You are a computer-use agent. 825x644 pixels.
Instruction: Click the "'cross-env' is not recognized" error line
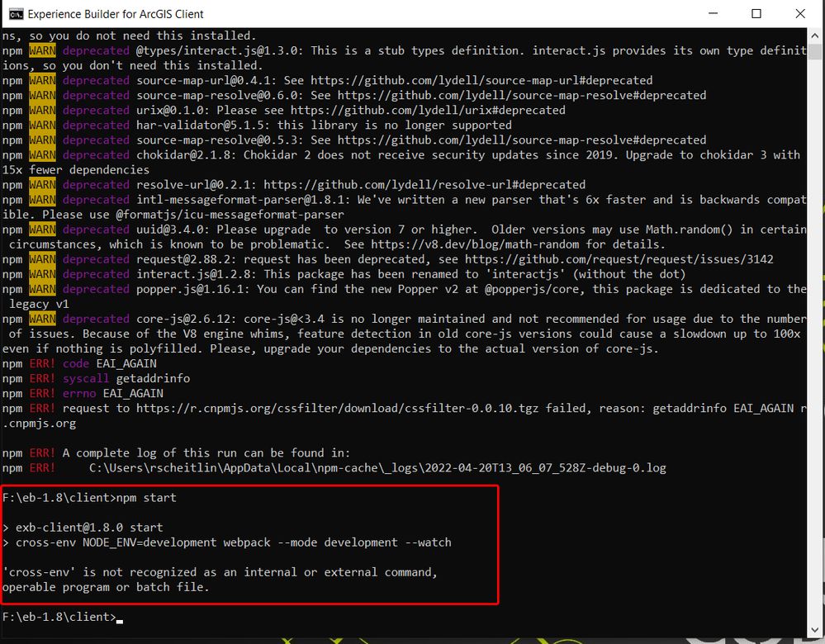[x=220, y=572]
